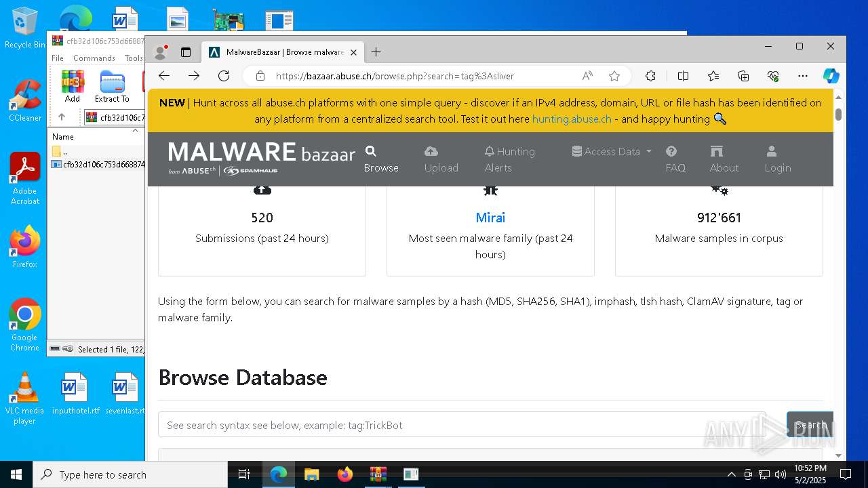Image resolution: width=868 pixels, height=488 pixels.
Task: Expand the Access Data dropdown
Action: 612,151
